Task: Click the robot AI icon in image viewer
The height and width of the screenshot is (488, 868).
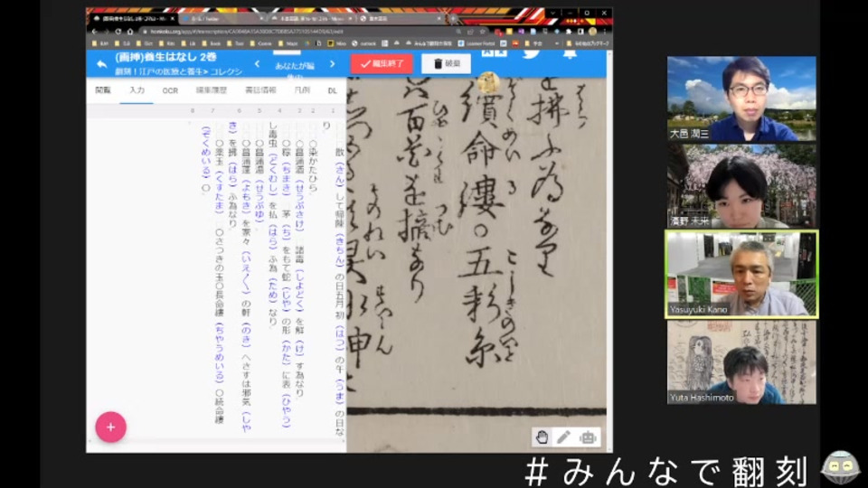Action: click(588, 437)
